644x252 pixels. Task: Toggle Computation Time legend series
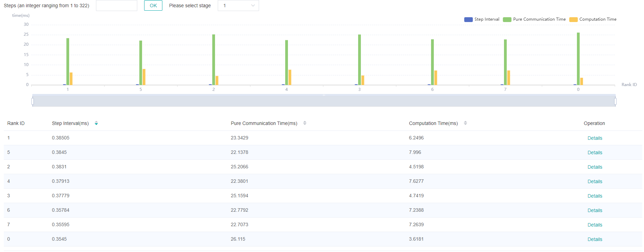[593, 20]
